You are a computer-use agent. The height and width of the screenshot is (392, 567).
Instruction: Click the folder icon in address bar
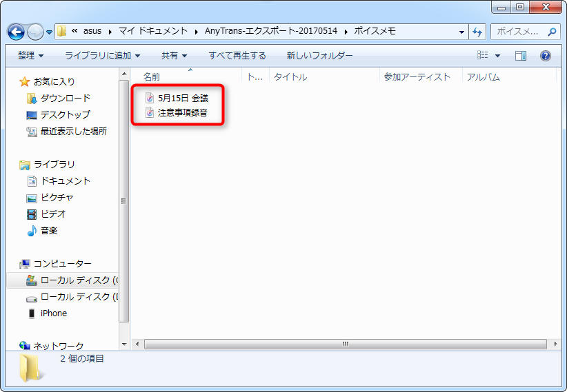(61, 31)
